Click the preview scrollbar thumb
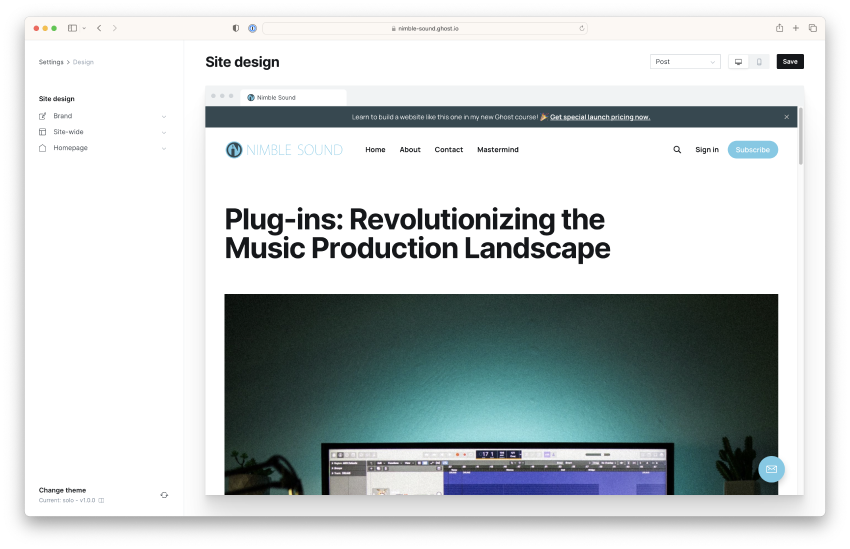This screenshot has height=549, width=850. pos(800,135)
